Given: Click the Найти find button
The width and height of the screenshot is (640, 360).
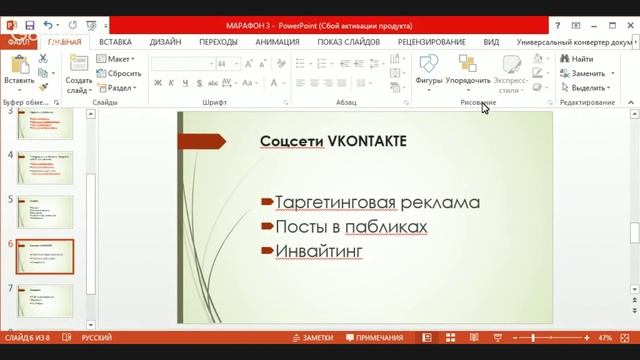Looking at the screenshot, I should pyautogui.click(x=577, y=59).
